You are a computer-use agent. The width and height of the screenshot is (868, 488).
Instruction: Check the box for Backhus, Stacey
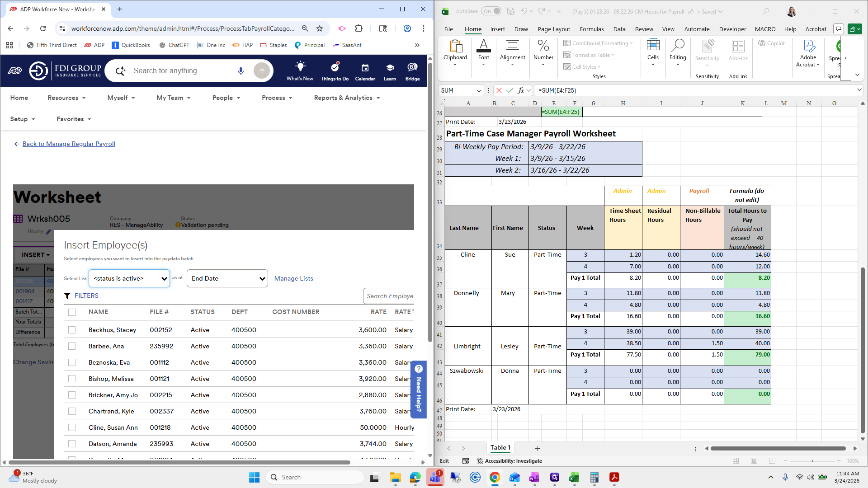pyautogui.click(x=72, y=330)
